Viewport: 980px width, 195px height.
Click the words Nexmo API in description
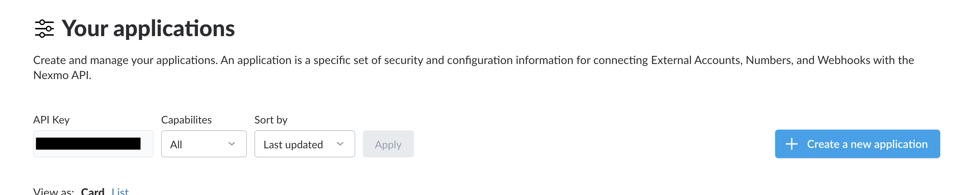tap(62, 75)
